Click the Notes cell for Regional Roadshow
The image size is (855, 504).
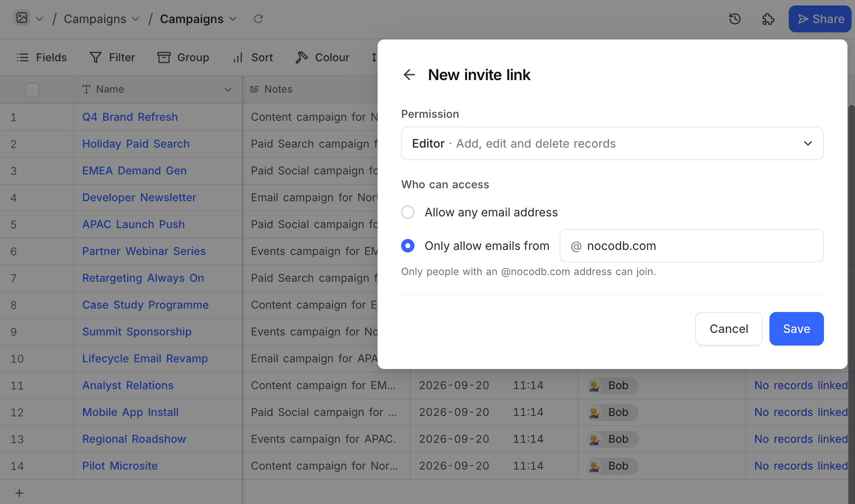coord(326,439)
